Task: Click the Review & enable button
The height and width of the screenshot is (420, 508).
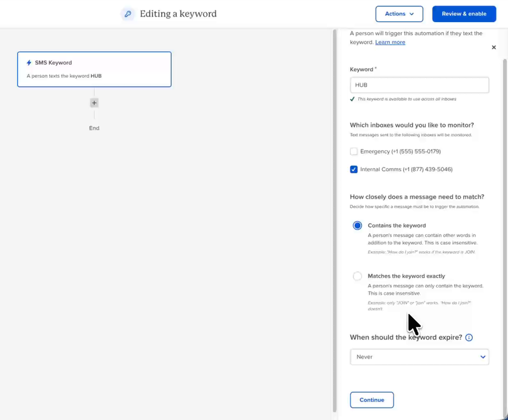Action: [x=464, y=14]
